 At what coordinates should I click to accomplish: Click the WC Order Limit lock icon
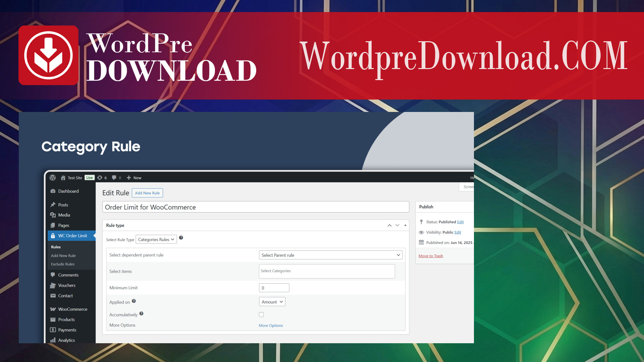click(x=53, y=236)
